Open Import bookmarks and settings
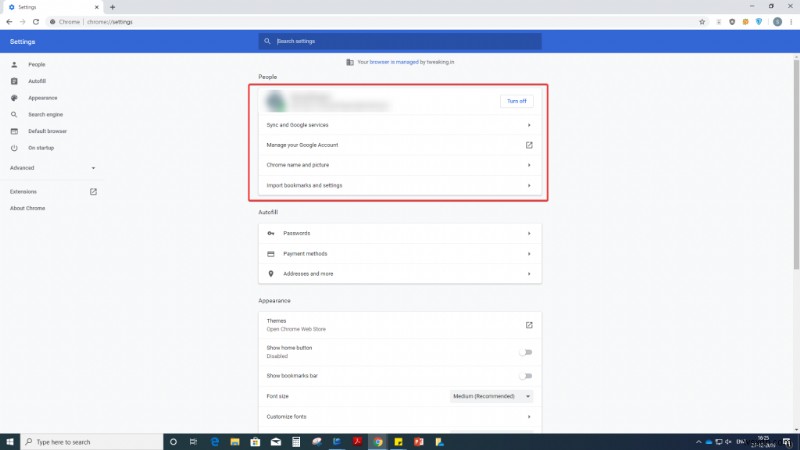 coord(400,185)
